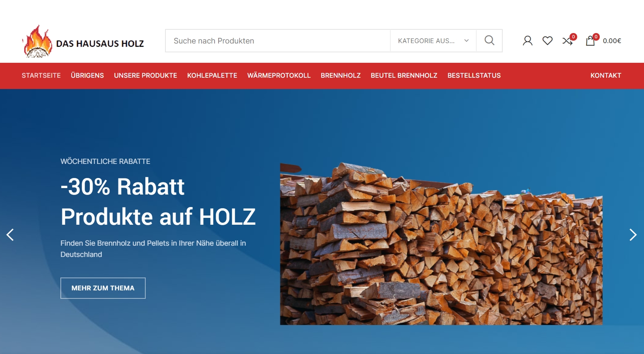Screen dimensions: 644x354
Task: Open the compare products shuffle icon
Action: click(568, 41)
